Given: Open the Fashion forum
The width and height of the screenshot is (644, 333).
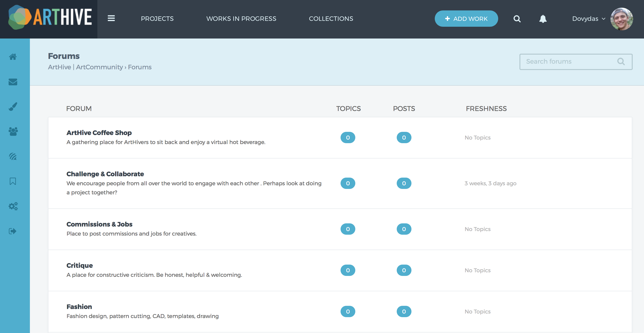Looking at the screenshot, I should (x=79, y=307).
